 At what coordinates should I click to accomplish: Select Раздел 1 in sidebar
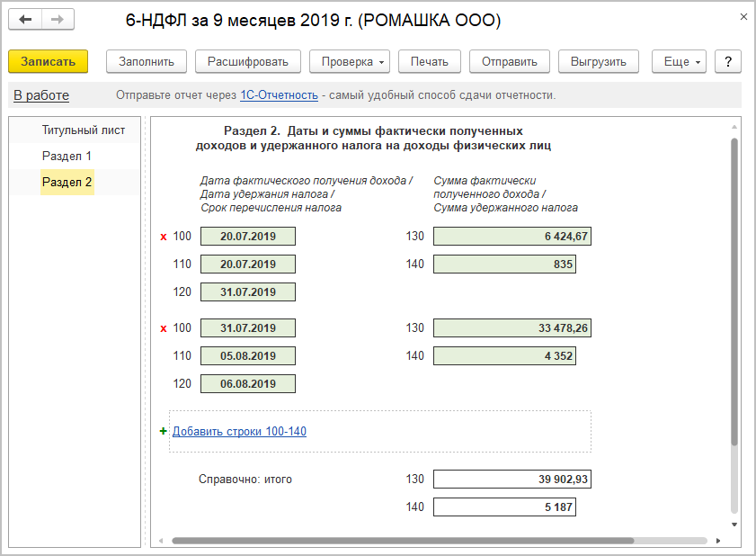tap(67, 157)
